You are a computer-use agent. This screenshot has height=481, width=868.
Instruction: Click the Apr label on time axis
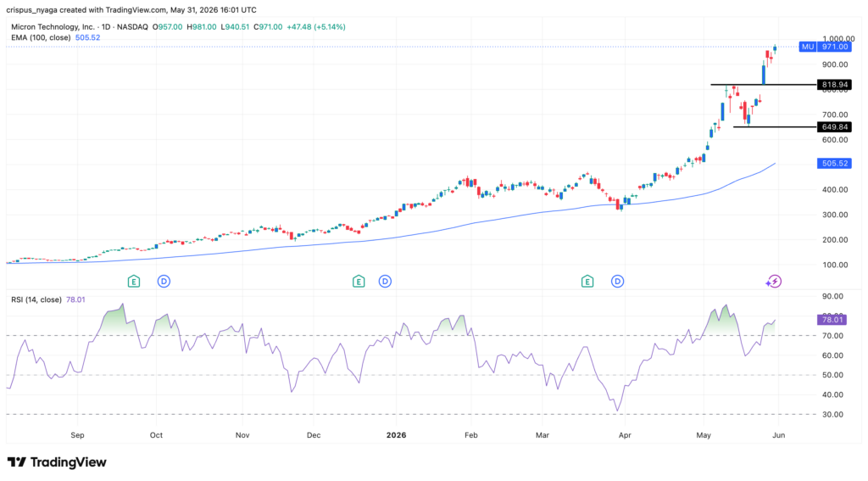point(625,435)
